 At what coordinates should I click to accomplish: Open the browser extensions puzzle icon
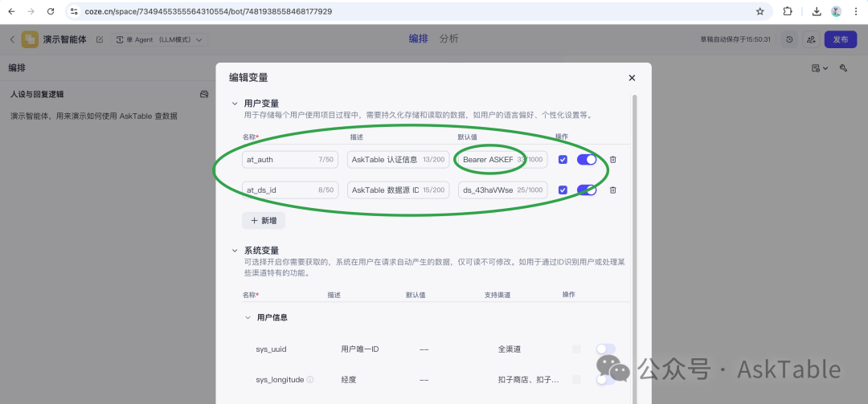pyautogui.click(x=787, y=11)
